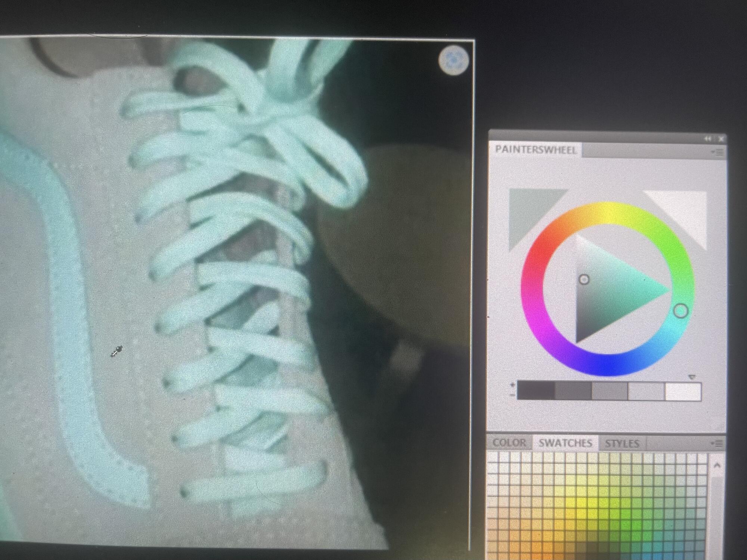Close the PaintersWheel panel

[x=721, y=139]
